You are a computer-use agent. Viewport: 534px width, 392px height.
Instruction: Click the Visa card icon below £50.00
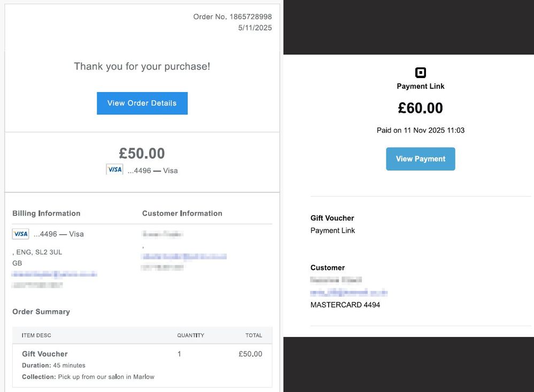point(114,170)
